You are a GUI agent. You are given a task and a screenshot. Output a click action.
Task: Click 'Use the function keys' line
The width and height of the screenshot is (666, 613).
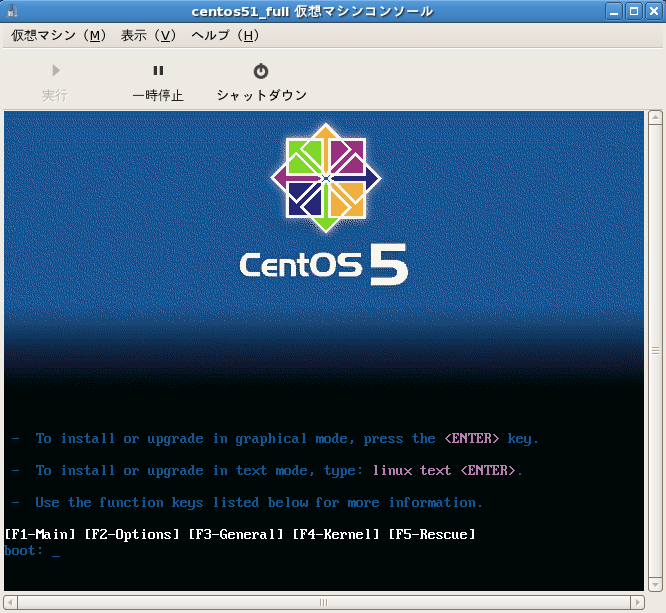[x=247, y=503]
